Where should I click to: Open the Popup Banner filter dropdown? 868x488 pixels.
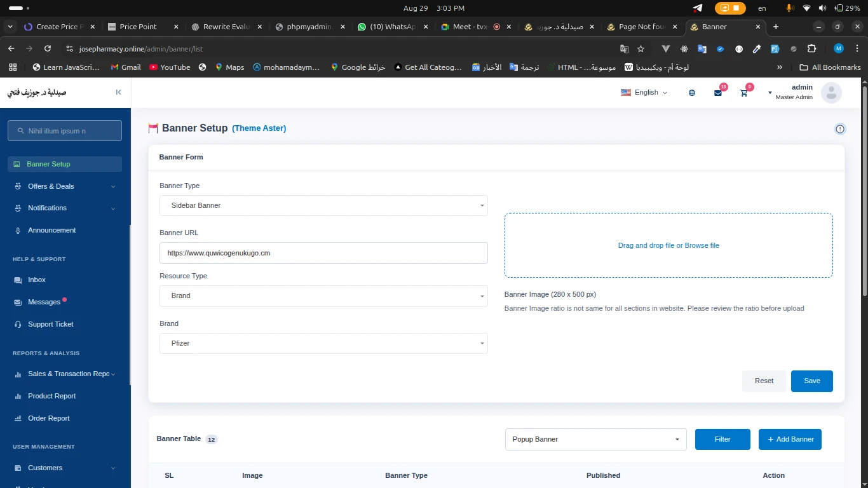coord(595,439)
